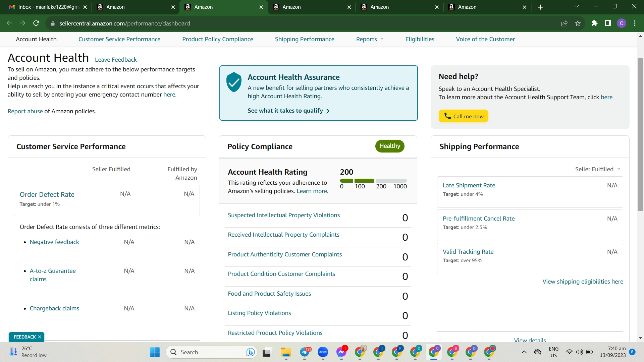Open the weather widget on taskbar
Image resolution: width=644 pixels, height=362 pixels.
pos(28,352)
